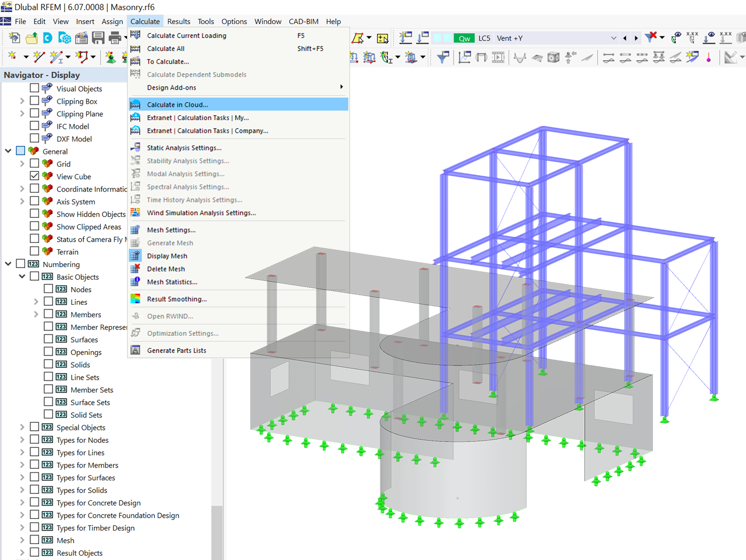The image size is (746, 560).
Task: Click the first cyan color box beside Qw
Action: tap(437, 38)
